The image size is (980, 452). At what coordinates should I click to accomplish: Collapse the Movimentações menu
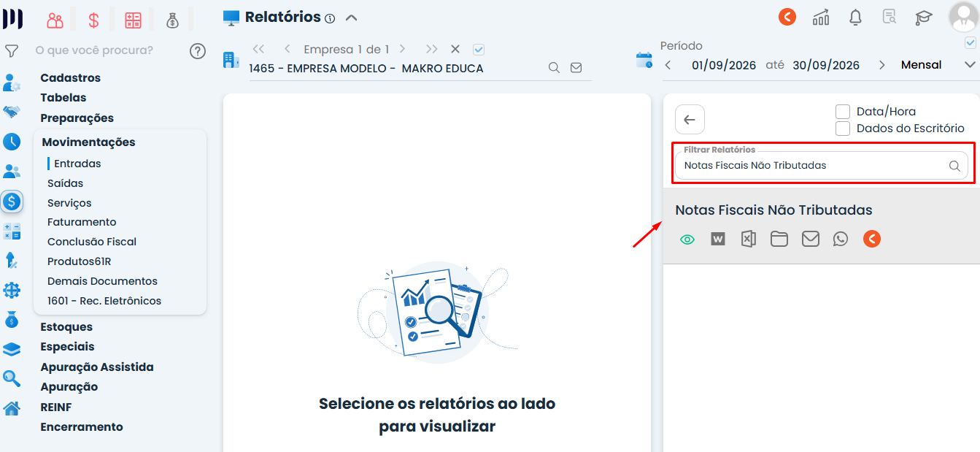pyautogui.click(x=88, y=142)
